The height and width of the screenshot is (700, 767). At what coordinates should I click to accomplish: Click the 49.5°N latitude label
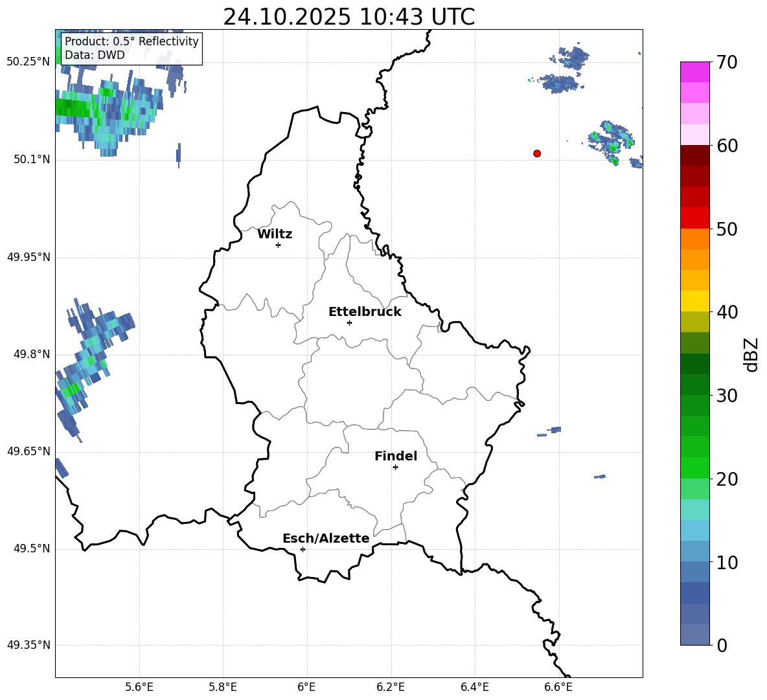32,549
